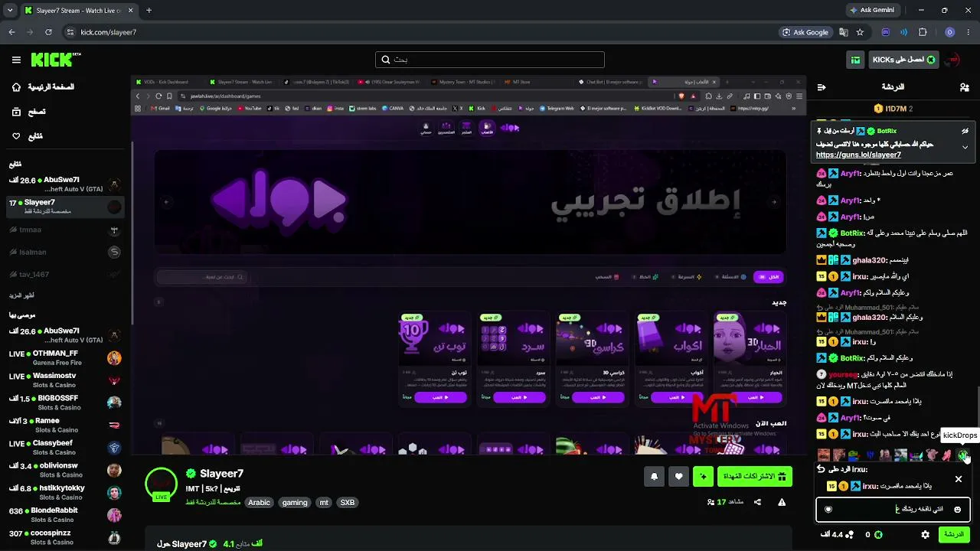Open OTHMAN_FF recommended channel
Viewport: 980px width, 551px height.
[65, 357]
